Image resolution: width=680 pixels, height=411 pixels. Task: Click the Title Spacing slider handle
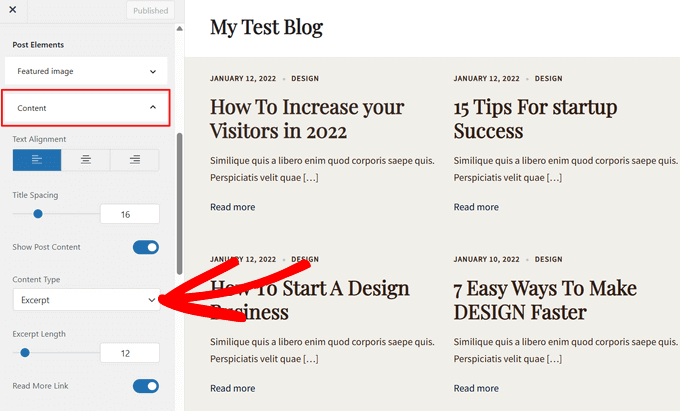pos(38,214)
